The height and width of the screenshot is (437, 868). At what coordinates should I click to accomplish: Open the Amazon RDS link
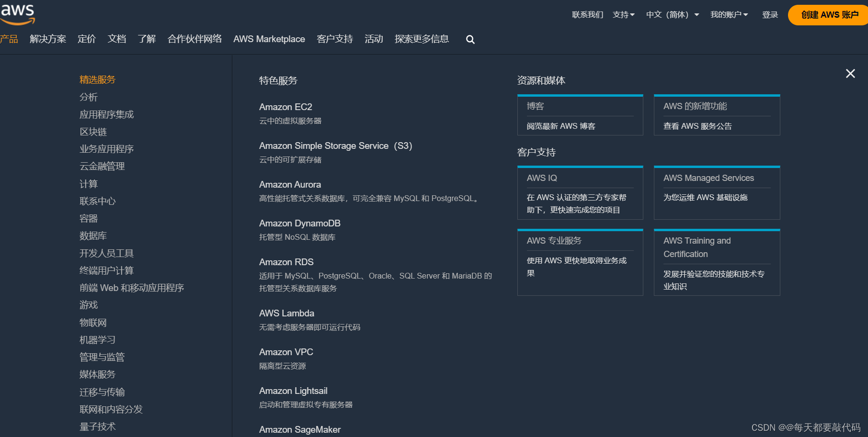click(286, 262)
